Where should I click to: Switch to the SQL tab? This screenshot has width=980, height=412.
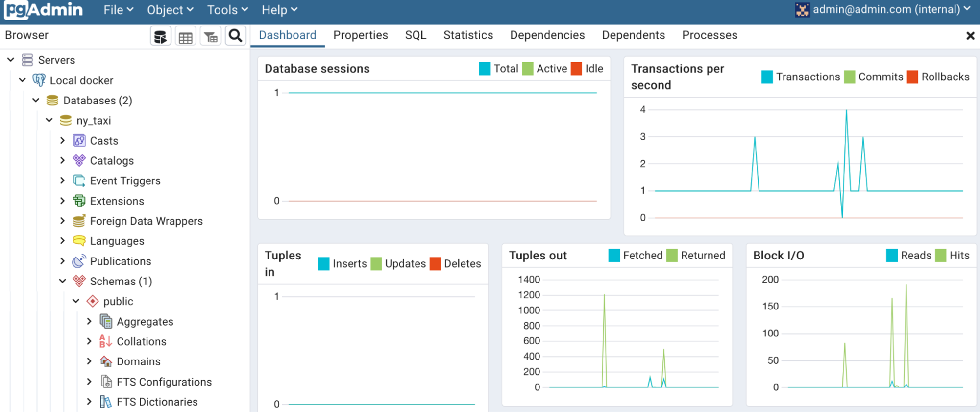[x=416, y=35]
